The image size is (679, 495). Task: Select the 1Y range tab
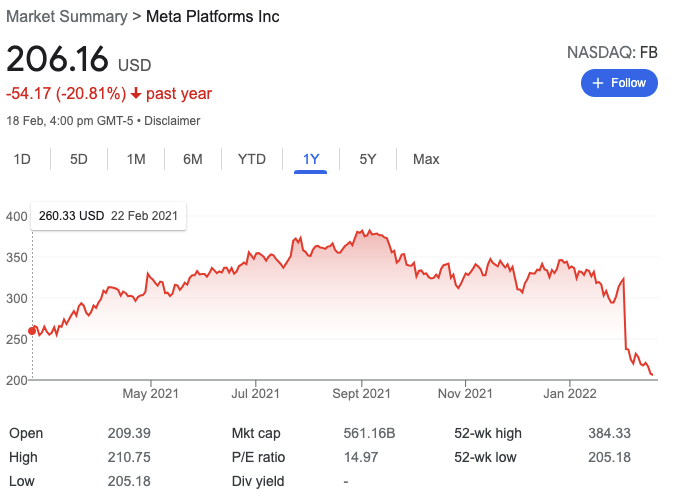pyautogui.click(x=311, y=159)
